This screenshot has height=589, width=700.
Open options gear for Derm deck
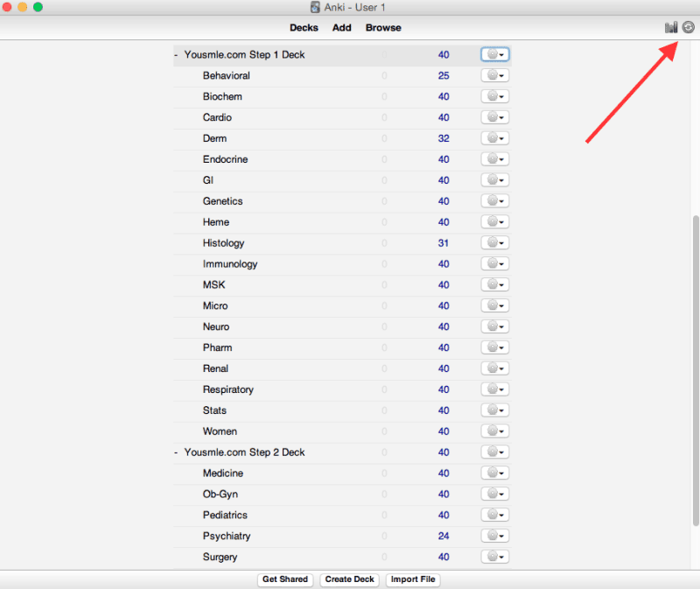tap(495, 138)
